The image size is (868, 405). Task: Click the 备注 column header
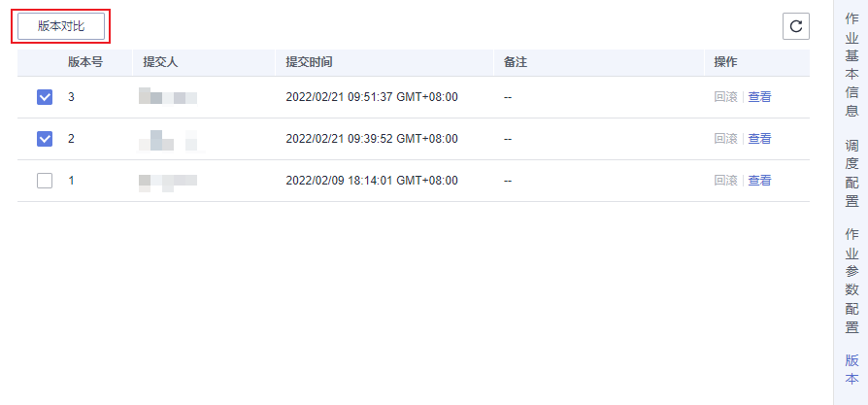point(516,62)
